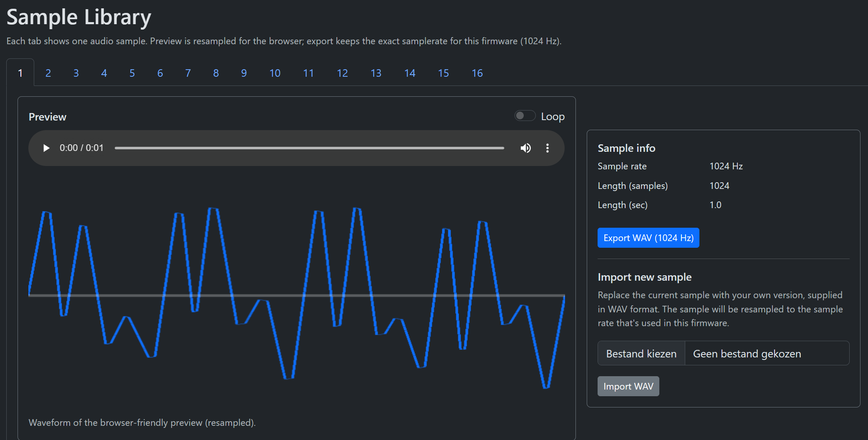
Task: Click the 'Geen bestand gekozen' file field
Action: [x=767, y=353]
